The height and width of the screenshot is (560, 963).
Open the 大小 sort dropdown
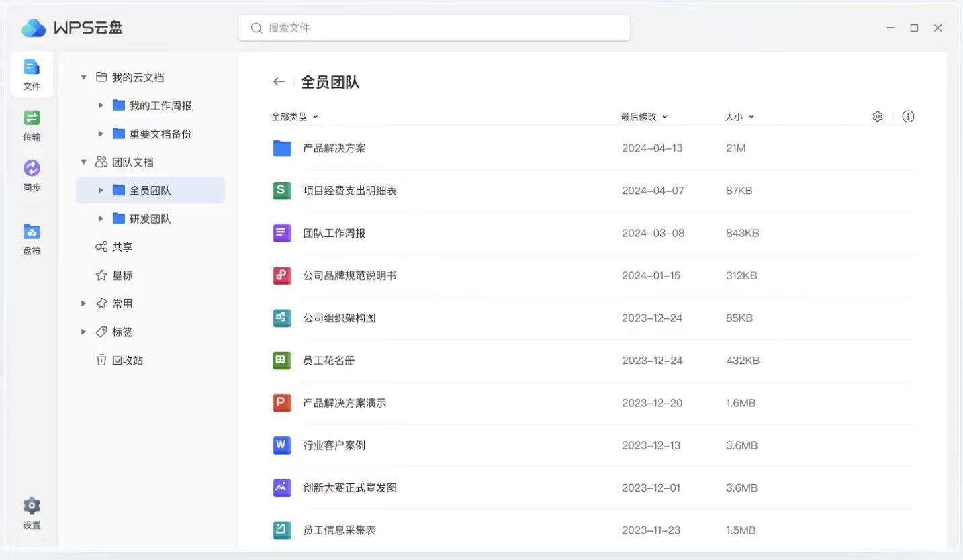[739, 117]
